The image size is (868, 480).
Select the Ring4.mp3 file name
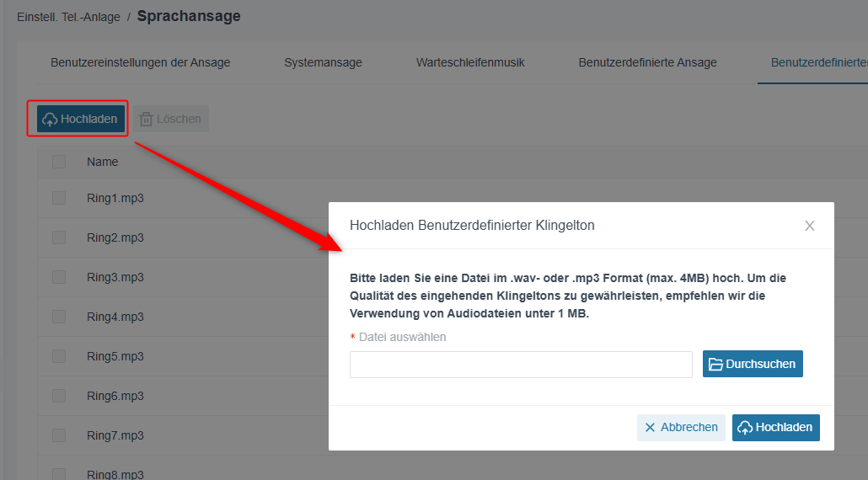click(115, 317)
